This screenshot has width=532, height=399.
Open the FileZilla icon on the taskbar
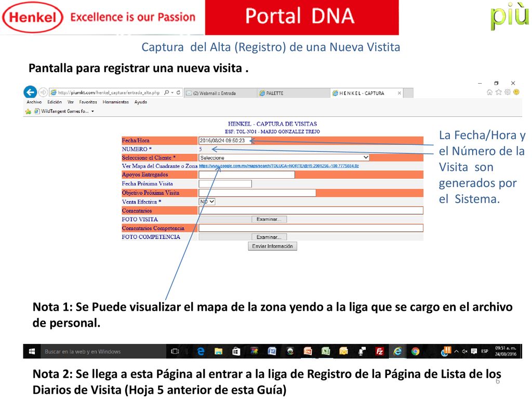click(379, 352)
